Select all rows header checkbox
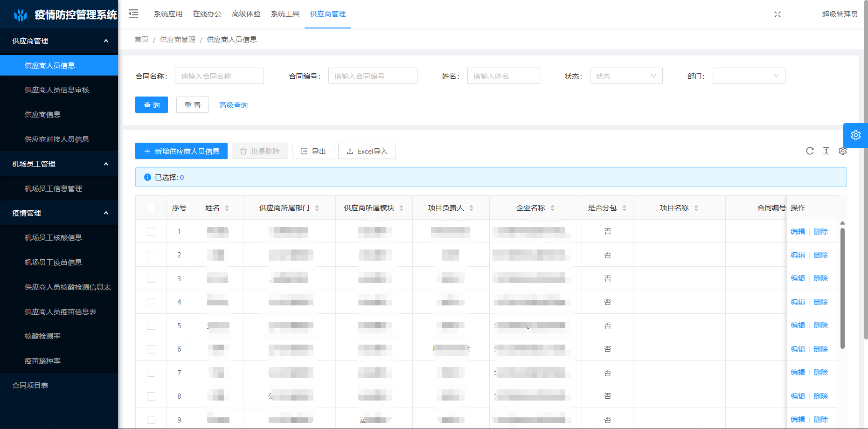This screenshot has width=868, height=429. coord(151,208)
